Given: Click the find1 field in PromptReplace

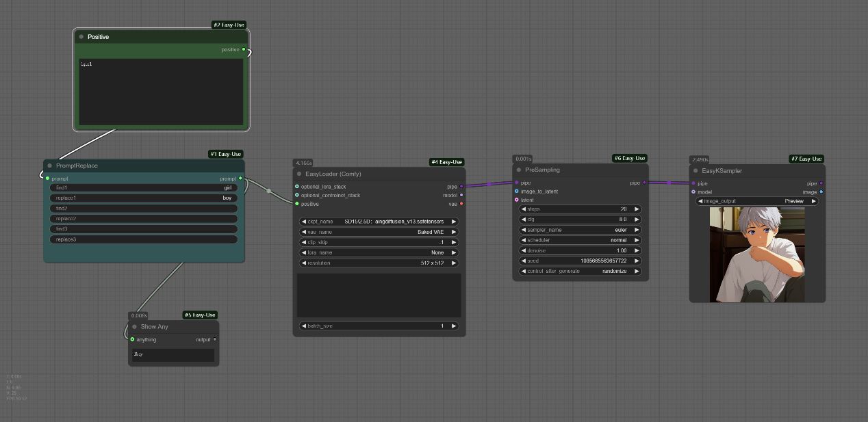Looking at the screenshot, I should (x=144, y=187).
